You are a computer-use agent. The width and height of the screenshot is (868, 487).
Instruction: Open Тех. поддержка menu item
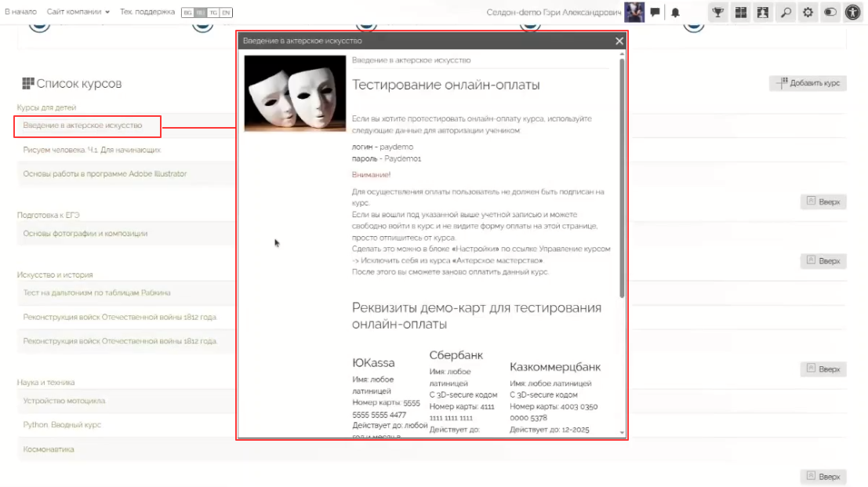tap(147, 12)
